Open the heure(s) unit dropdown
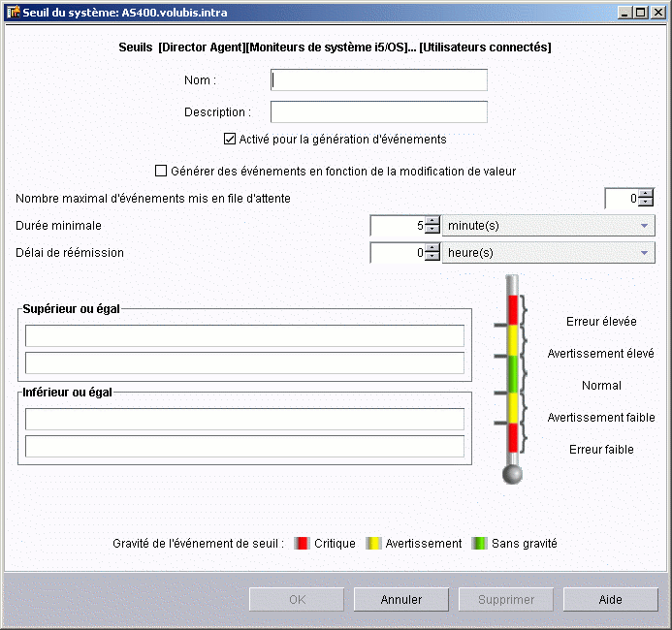The width and height of the screenshot is (672, 630). tap(549, 253)
